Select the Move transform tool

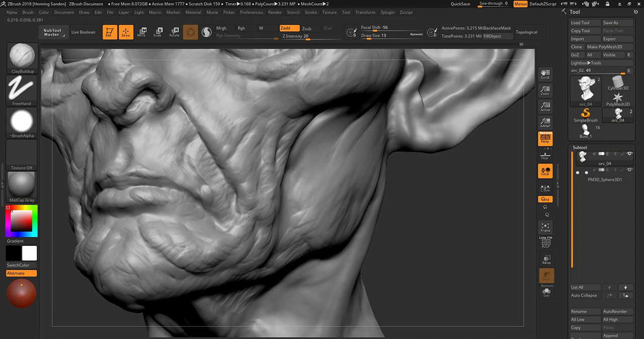point(141,32)
